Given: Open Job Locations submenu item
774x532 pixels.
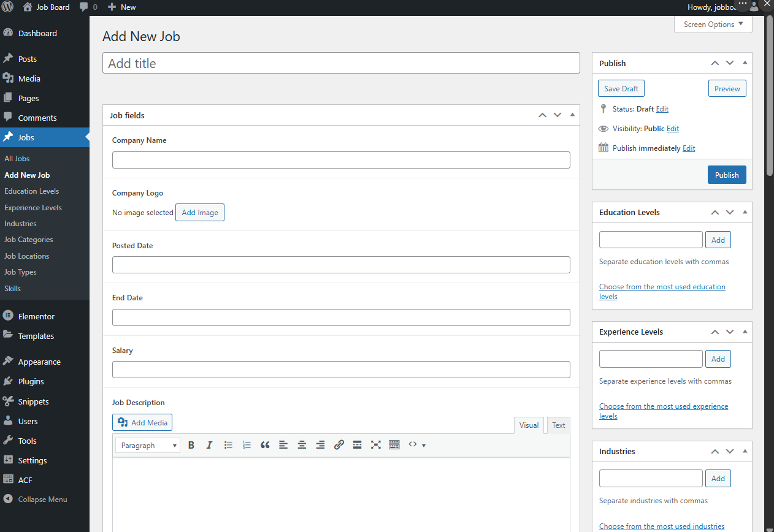Looking at the screenshot, I should point(26,256).
